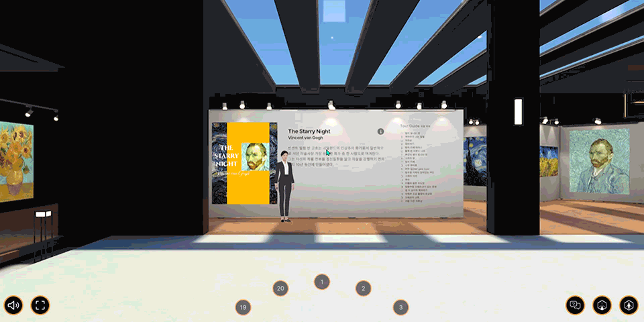Select the Starry Night painting behind the pillar
Viewport: 644px width, 322px height.
click(x=476, y=160)
